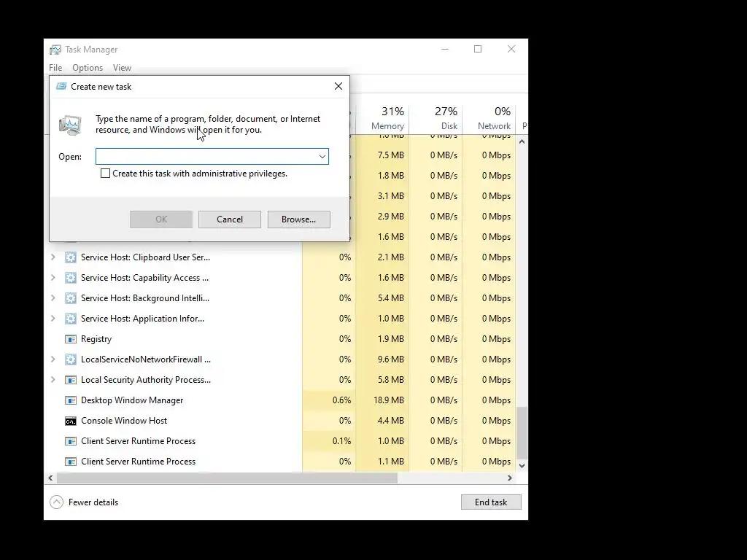
Task: Click the Service Host: Capability Access gear icon
Action: point(71,278)
